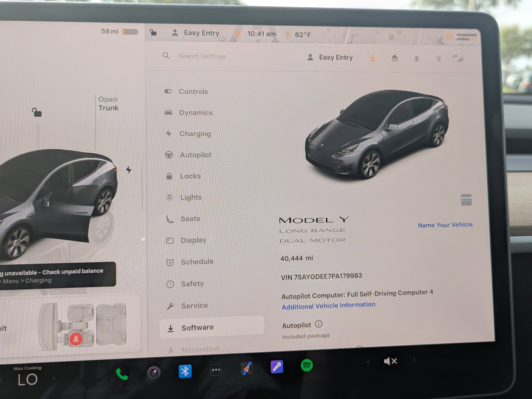Screen dimensions: 532x399
Task: Tap the Bluetooth app in dock
Action: [185, 371]
